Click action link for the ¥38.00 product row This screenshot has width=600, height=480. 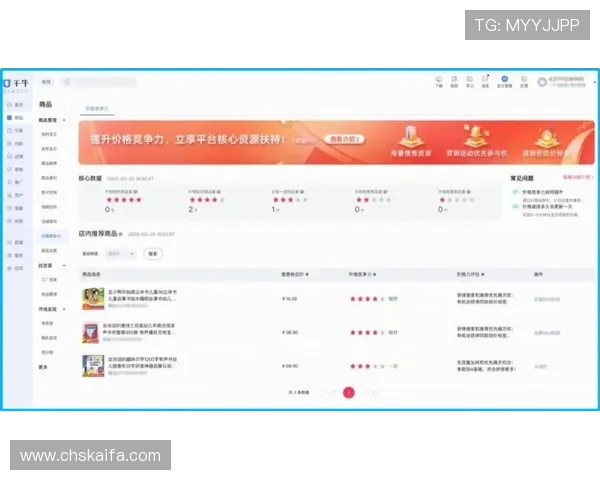[547, 333]
